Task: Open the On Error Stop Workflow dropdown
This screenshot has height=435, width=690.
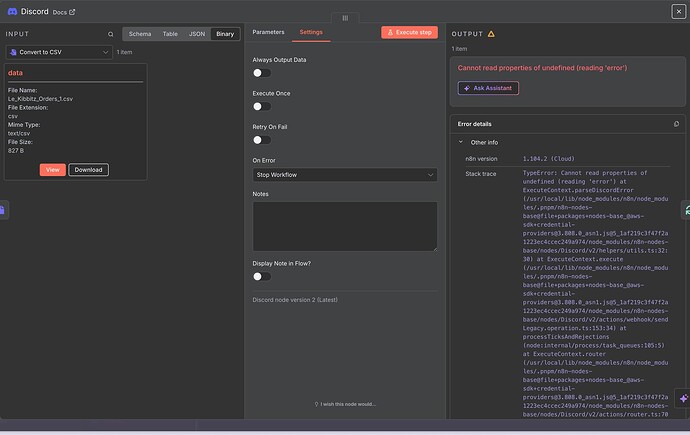Action: pyautogui.click(x=344, y=175)
